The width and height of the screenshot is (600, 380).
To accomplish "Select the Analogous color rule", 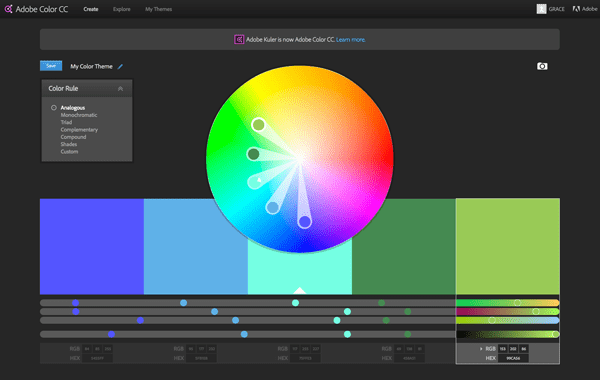I will click(73, 108).
